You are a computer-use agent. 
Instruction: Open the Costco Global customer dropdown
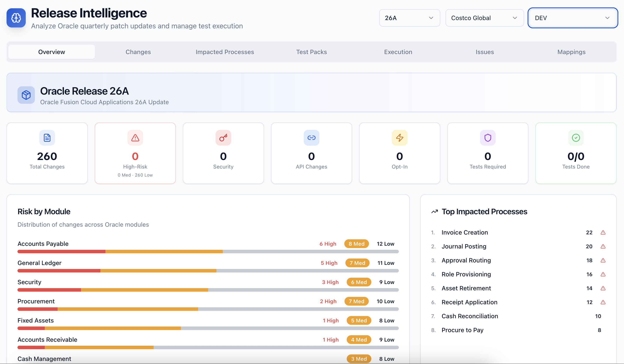[484, 18]
